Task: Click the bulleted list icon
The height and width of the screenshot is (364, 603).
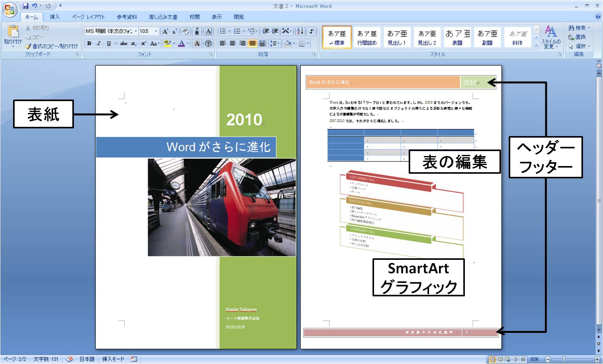Action: (x=223, y=32)
